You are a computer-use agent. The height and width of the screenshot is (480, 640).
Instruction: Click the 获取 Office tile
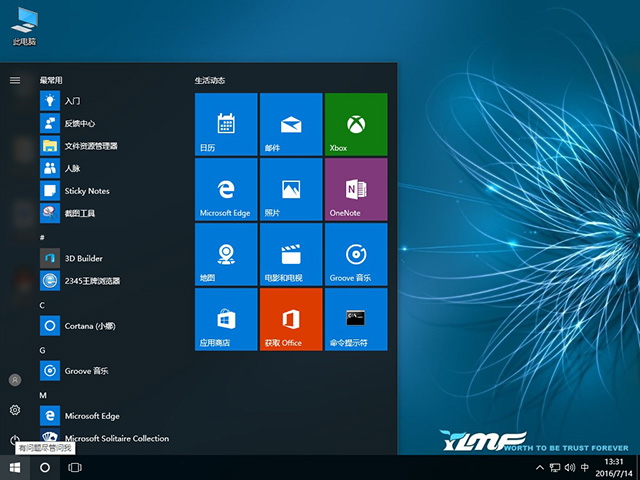[290, 319]
